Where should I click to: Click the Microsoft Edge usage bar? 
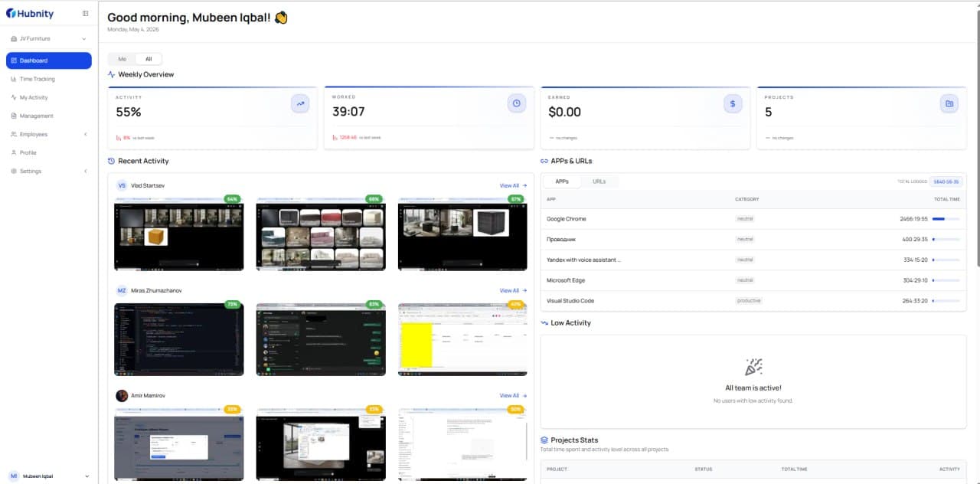tap(946, 280)
